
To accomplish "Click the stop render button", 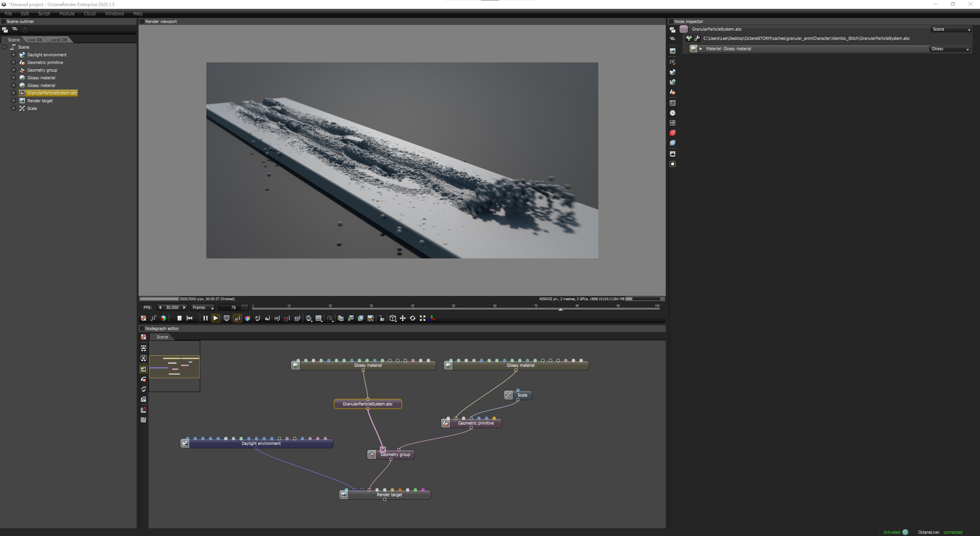I will click(179, 318).
